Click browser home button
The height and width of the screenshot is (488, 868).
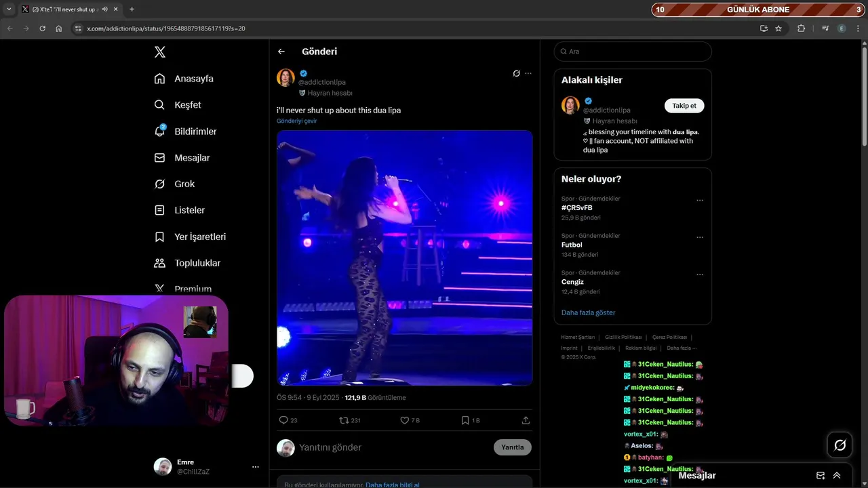pos(58,28)
